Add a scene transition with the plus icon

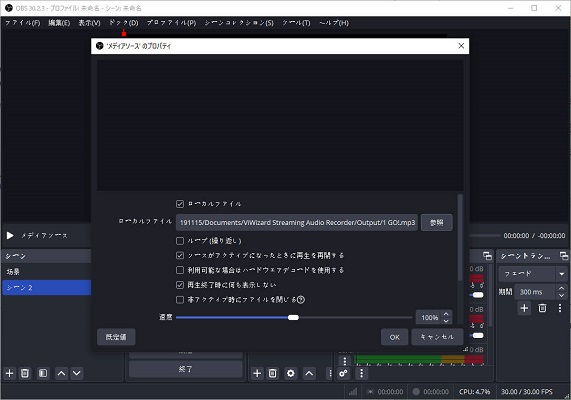[524, 308]
